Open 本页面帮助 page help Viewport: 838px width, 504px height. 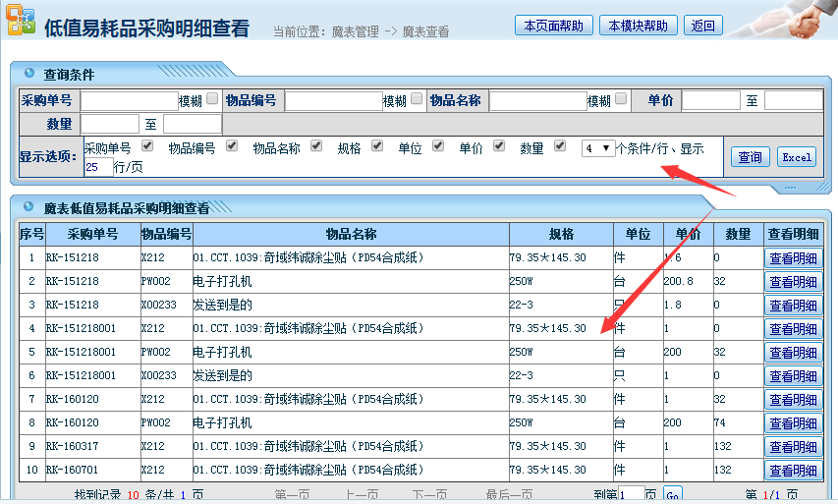tap(553, 26)
